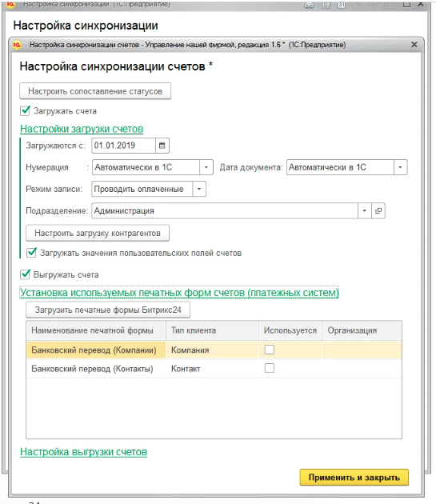The image size is (436, 504).
Task: Click the 1C logo in inner dialog title
Action: pyautogui.click(x=17, y=45)
